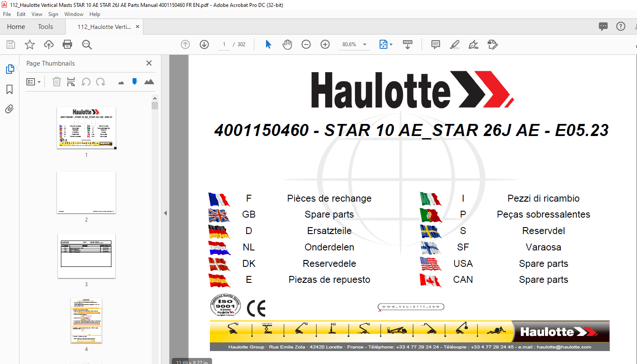Open the Bookmarks panel icon
Screen dimensions: 637x364
pyautogui.click(x=10, y=89)
